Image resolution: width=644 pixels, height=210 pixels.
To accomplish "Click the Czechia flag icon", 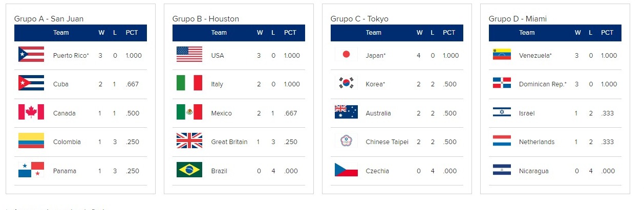I will pos(346,170).
